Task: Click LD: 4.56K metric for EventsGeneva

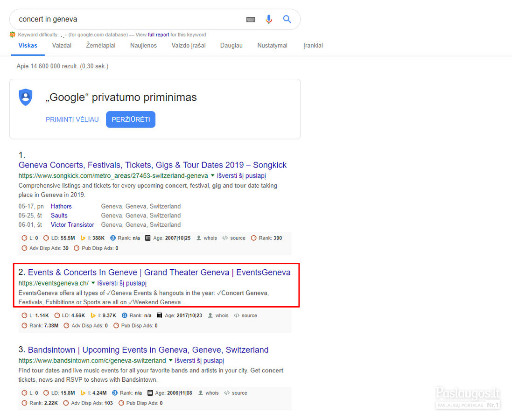Action: (70, 315)
